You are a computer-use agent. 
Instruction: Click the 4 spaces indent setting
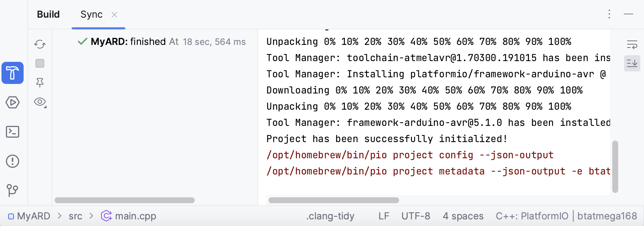point(463,216)
